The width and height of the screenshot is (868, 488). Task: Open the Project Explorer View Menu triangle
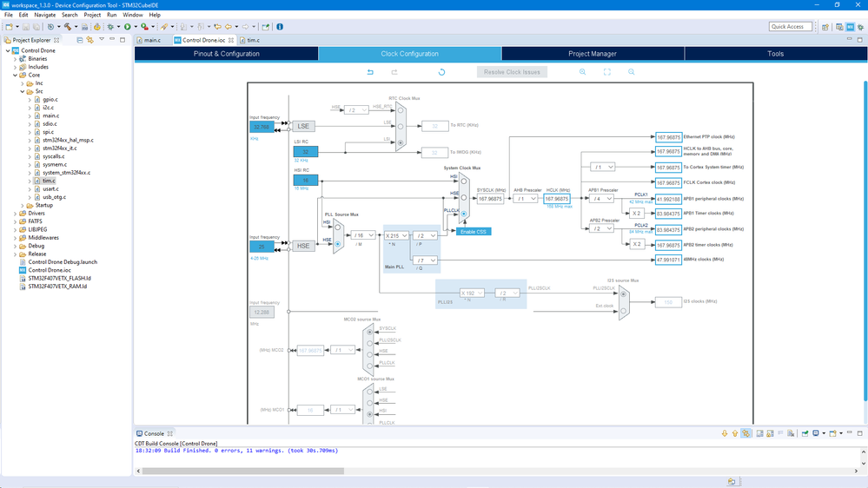(x=102, y=39)
